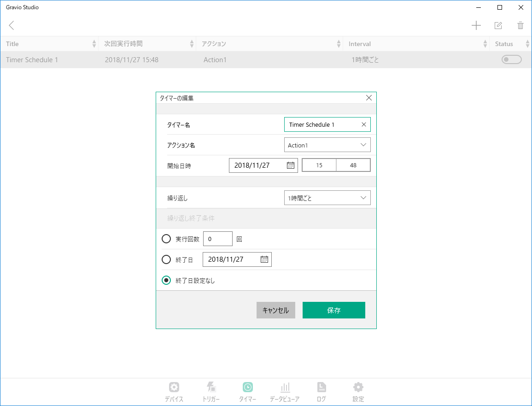This screenshot has height=406, width=532.
Task: Click the edit timer pencil icon
Action: pos(498,25)
